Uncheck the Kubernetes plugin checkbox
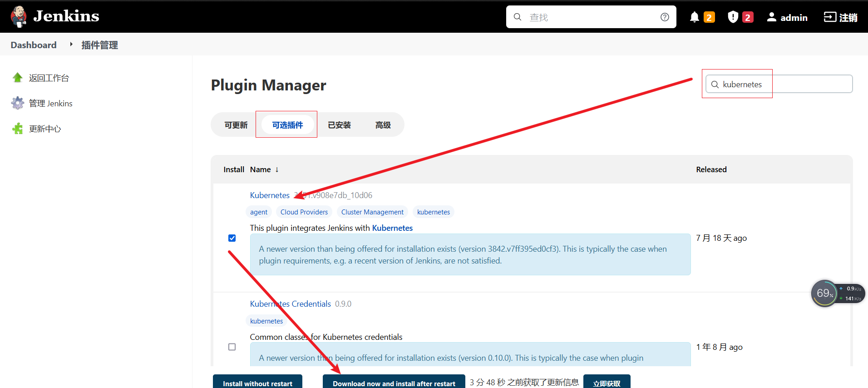Screen dimensions: 868x388 pyautogui.click(x=232, y=238)
